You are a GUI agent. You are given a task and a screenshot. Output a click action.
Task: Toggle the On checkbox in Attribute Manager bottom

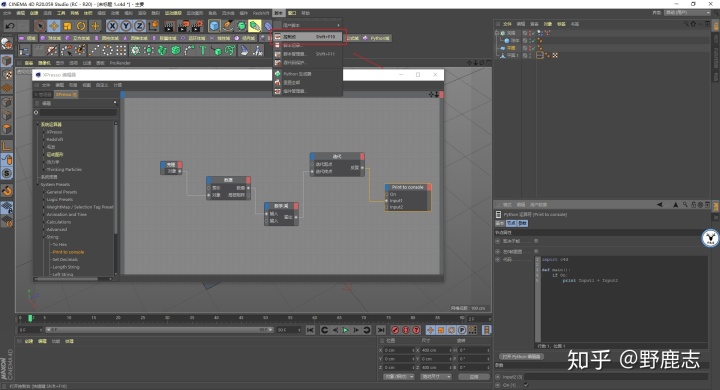point(526,385)
